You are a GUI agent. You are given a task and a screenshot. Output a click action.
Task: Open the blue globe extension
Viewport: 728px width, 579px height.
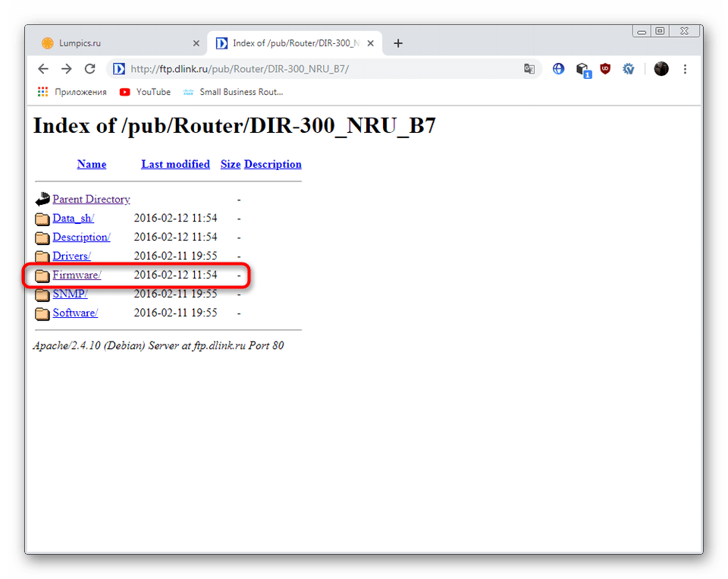[x=559, y=69]
